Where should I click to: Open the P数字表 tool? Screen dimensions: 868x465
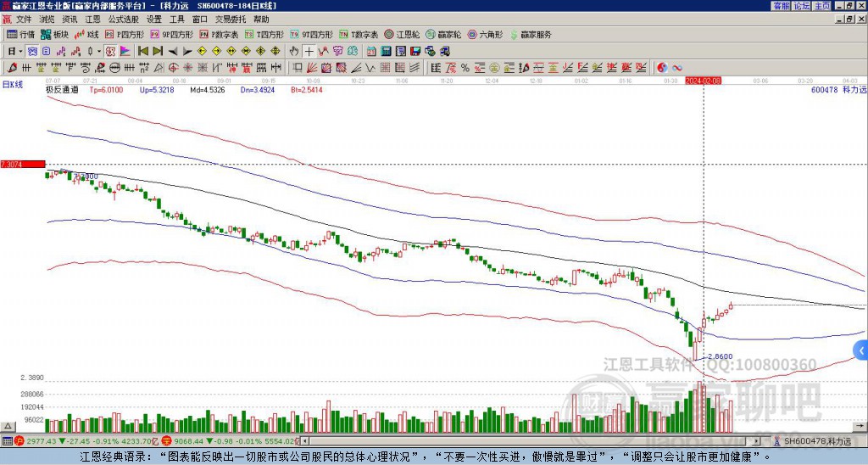point(220,34)
